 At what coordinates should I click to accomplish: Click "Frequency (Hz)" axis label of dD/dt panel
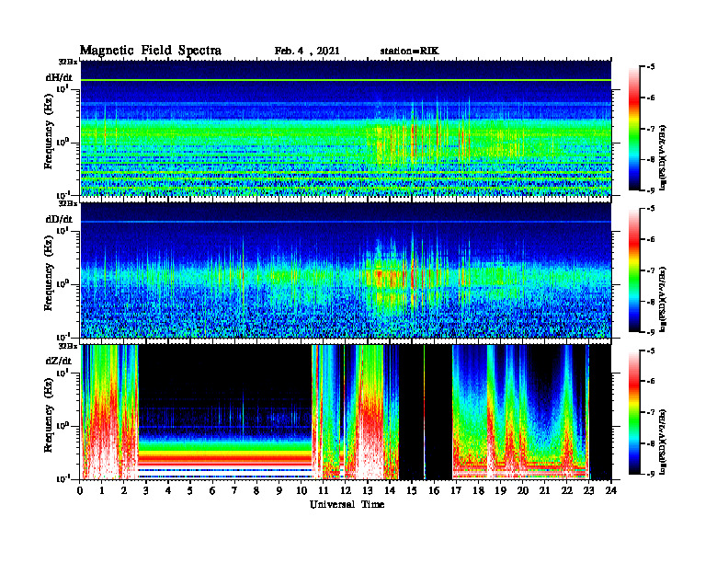pyautogui.click(x=49, y=273)
